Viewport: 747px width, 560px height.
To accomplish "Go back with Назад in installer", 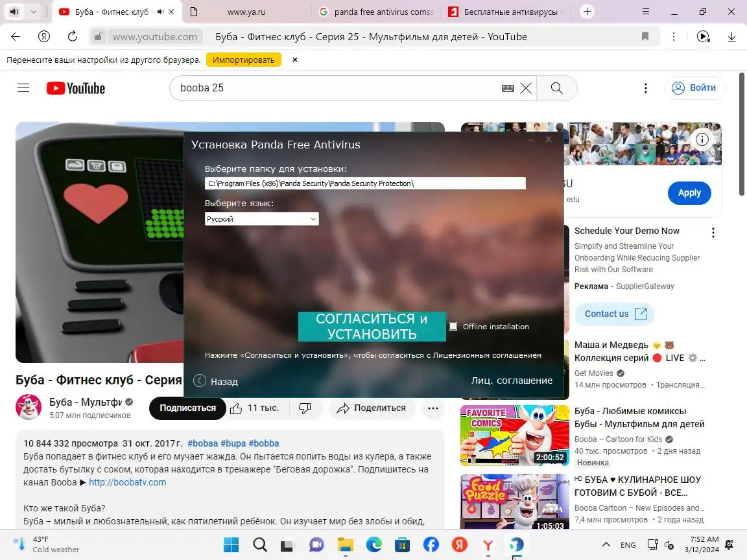I will [x=215, y=381].
